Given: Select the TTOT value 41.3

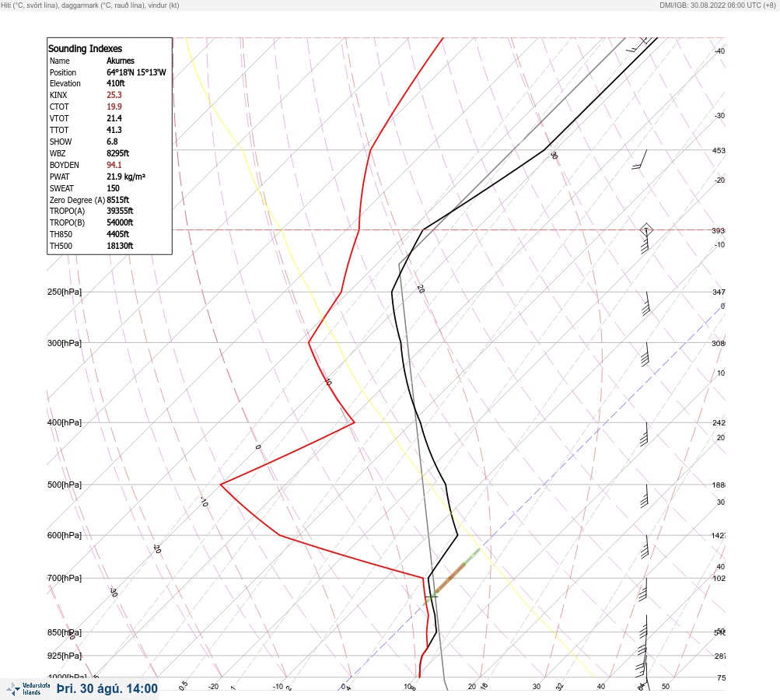Looking at the screenshot, I should tap(114, 130).
